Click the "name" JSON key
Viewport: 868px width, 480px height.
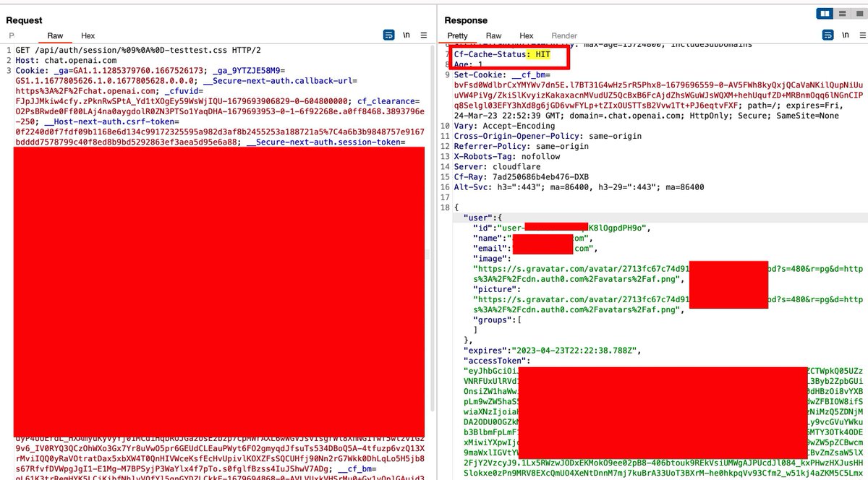[488, 238]
